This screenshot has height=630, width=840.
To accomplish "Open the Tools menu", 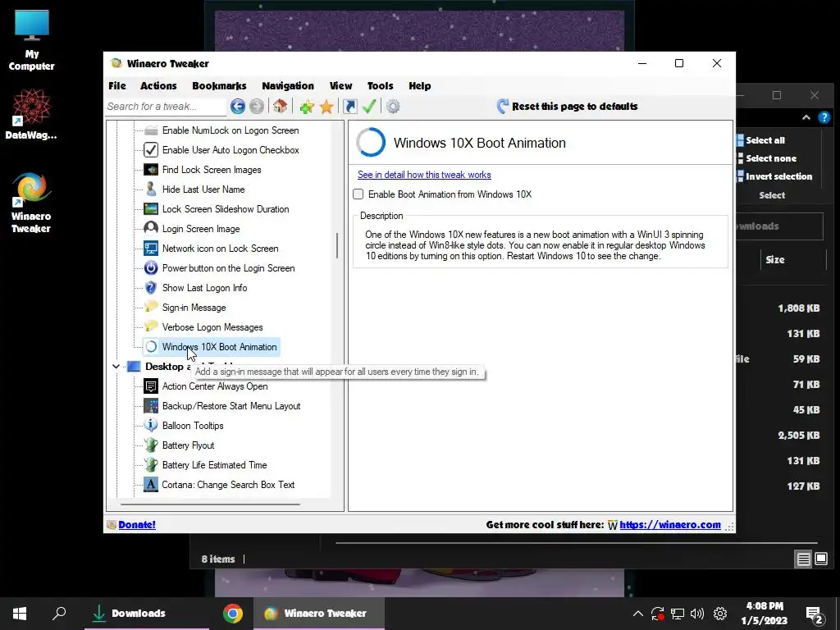I will click(381, 85).
